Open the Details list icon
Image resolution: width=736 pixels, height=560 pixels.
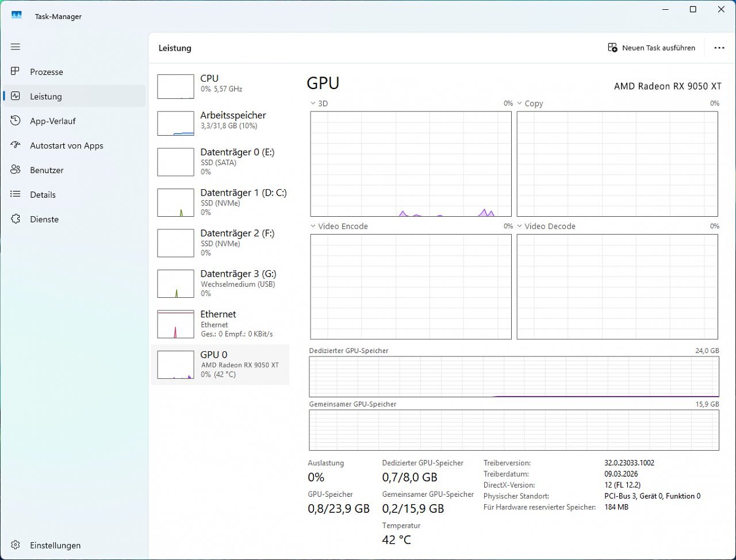coord(16,195)
